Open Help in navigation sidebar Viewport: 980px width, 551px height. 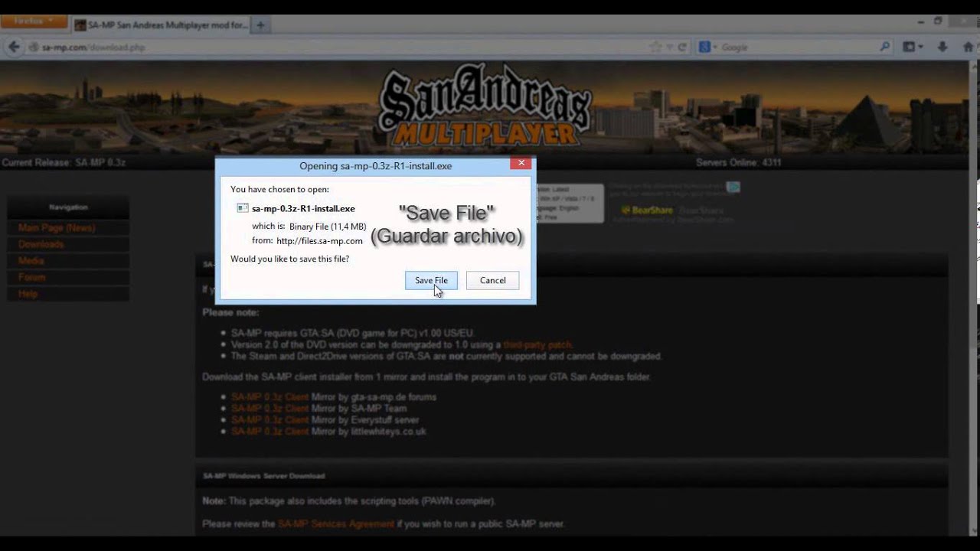coord(28,294)
